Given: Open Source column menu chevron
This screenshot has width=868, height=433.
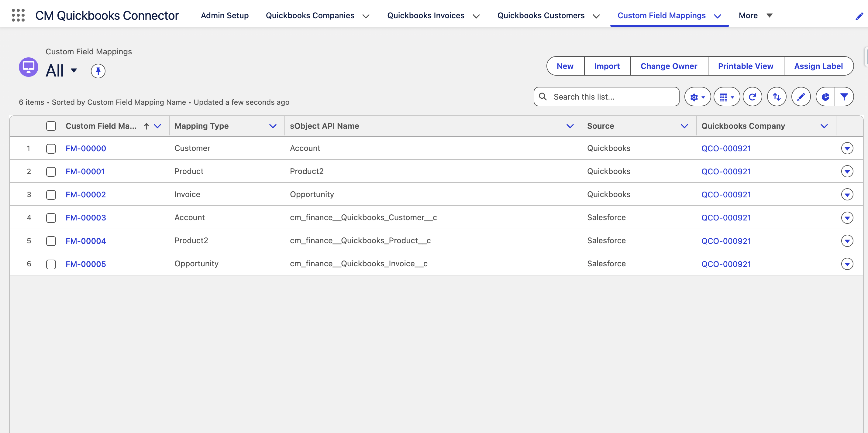Looking at the screenshot, I should (684, 126).
